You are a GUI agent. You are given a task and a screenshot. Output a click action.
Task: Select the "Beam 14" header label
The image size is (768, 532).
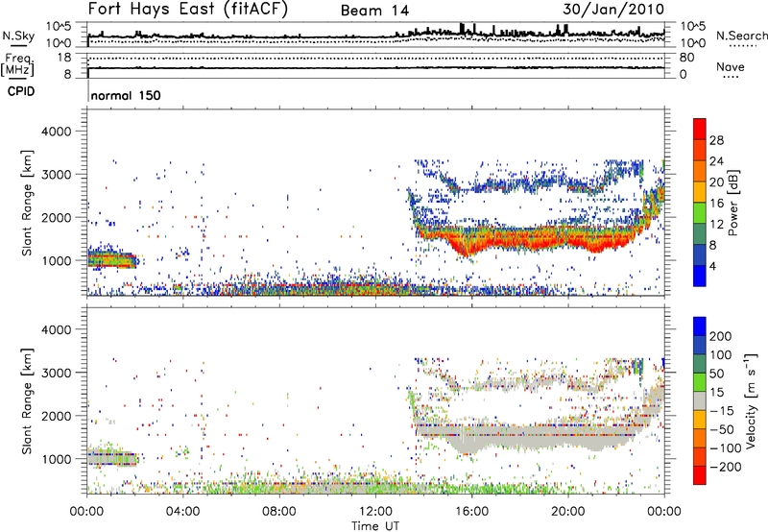tap(374, 11)
